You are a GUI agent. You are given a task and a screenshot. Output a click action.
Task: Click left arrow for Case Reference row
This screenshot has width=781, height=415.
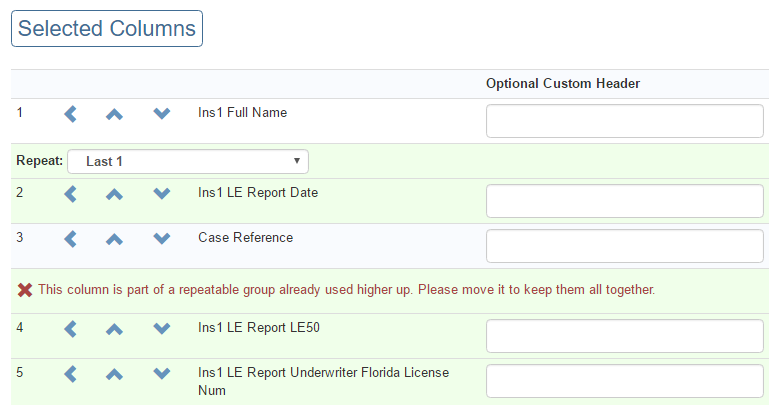tap(70, 239)
